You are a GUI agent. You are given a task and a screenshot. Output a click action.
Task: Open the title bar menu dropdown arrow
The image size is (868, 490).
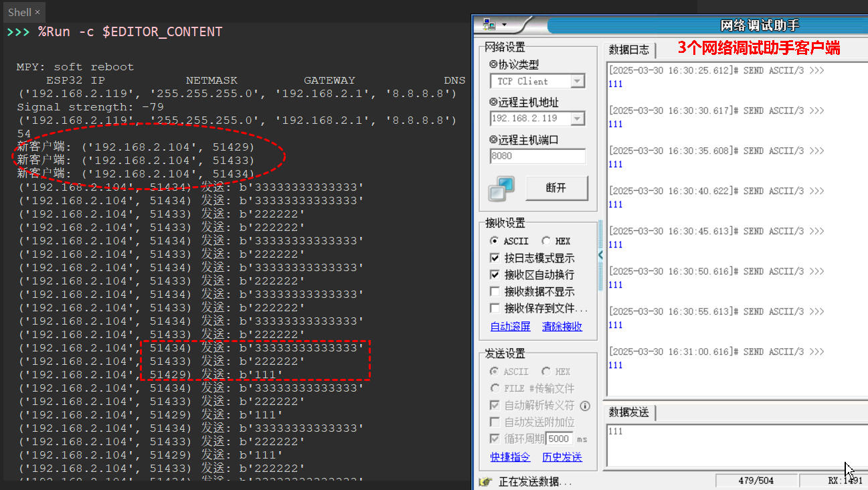[x=505, y=25]
